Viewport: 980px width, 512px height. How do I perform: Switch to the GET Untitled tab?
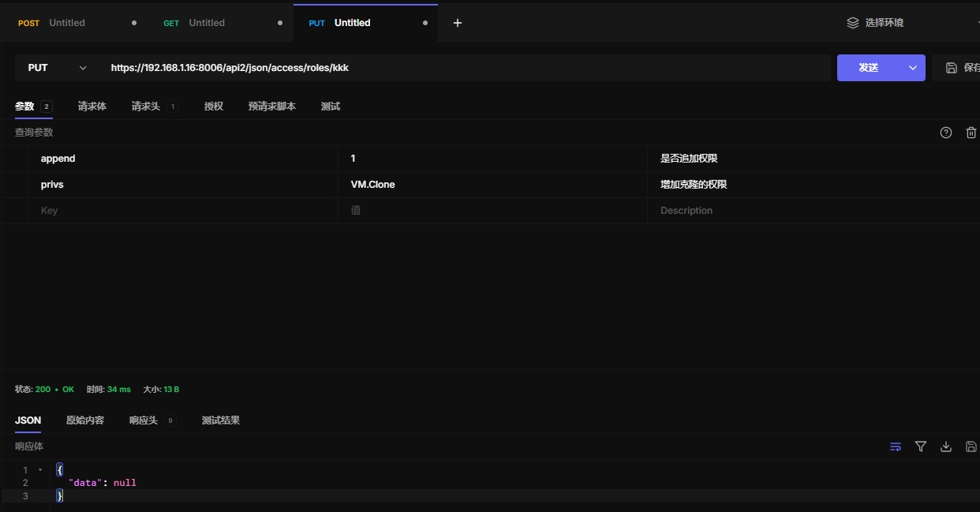pyautogui.click(x=206, y=23)
